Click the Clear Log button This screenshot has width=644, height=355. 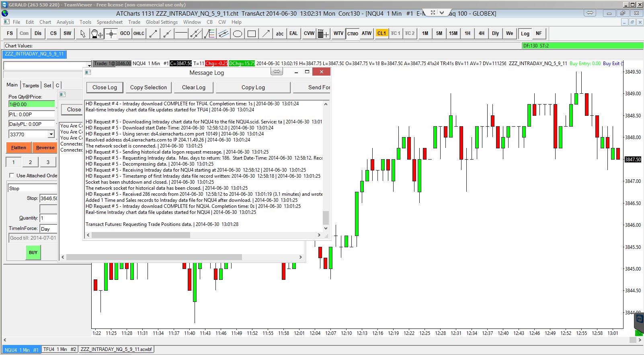click(x=194, y=87)
